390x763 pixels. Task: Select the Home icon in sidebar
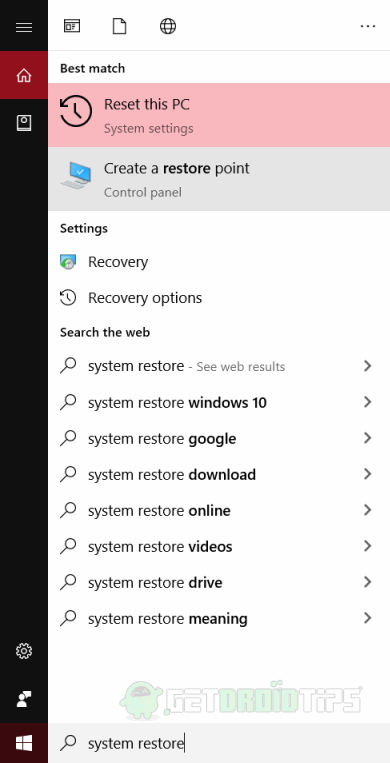[x=24, y=75]
